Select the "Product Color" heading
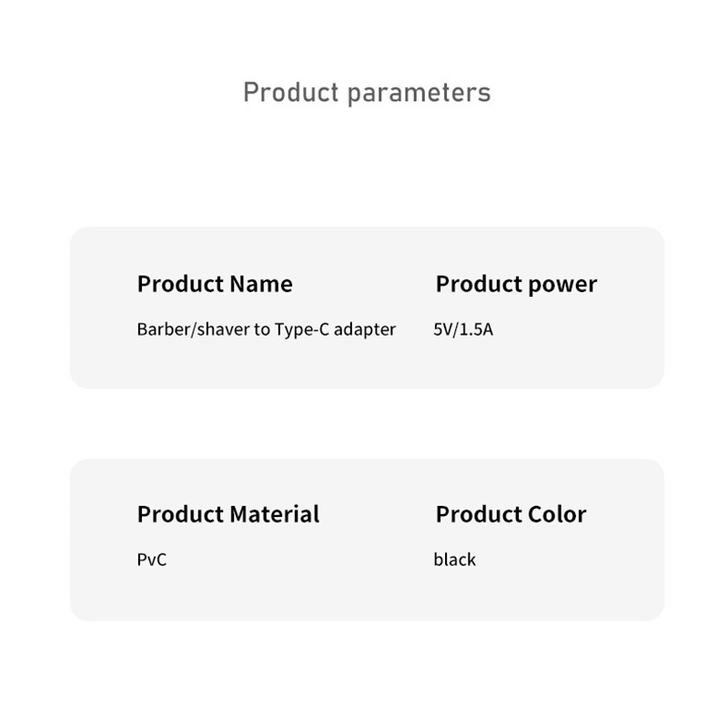Screen dimensions: 728x728 pos(511,514)
